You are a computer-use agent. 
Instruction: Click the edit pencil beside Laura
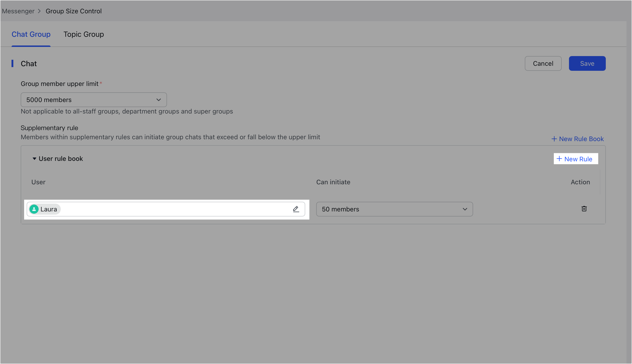coord(296,209)
